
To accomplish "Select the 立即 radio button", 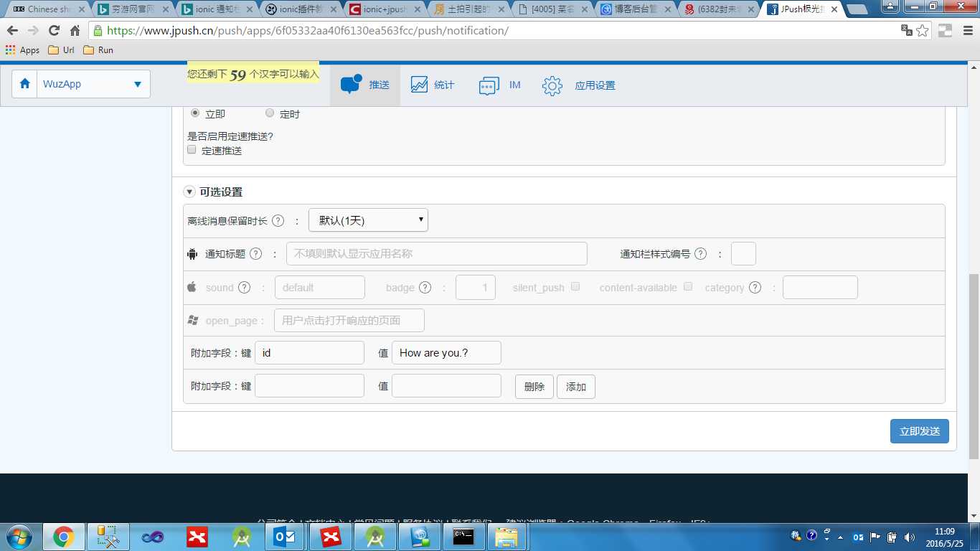I will click(x=195, y=113).
